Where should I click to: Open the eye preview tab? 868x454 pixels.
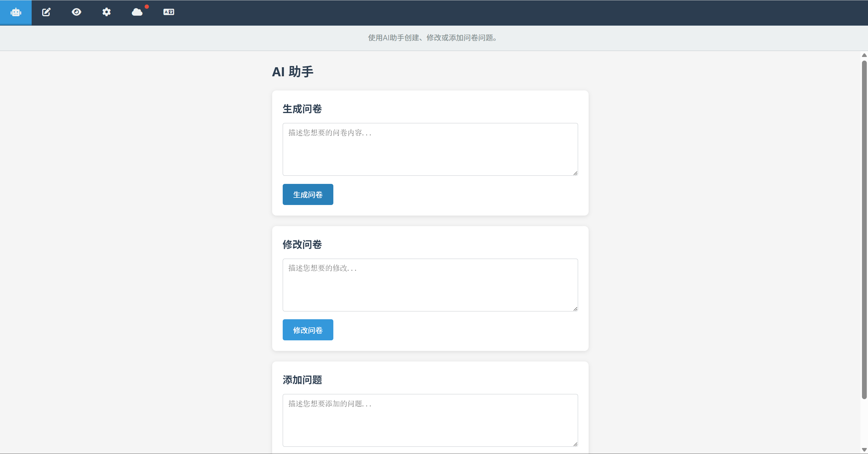tap(77, 12)
